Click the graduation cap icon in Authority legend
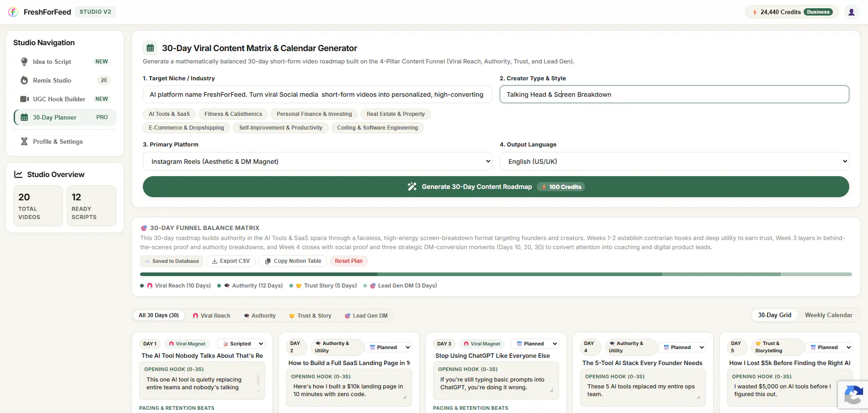The image size is (868, 413). pos(227,286)
